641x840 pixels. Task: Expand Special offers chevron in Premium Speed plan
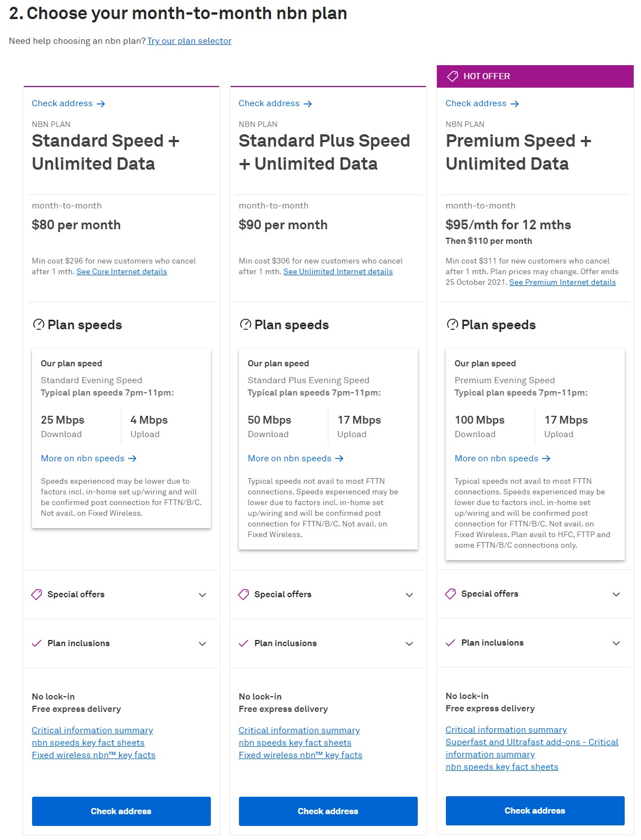[x=616, y=594]
